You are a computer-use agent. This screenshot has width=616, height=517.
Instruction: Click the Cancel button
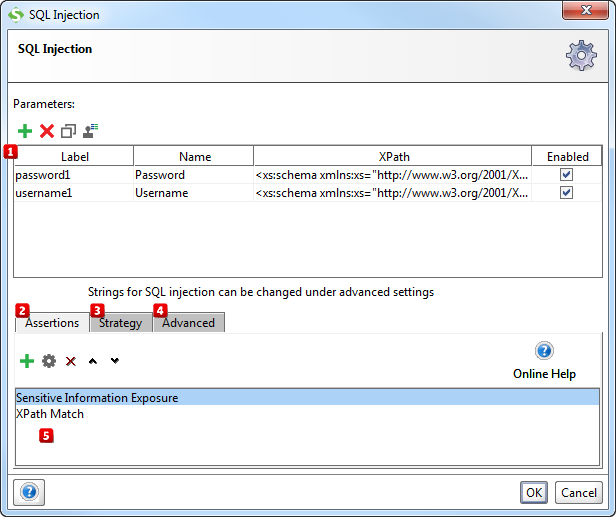coord(579,492)
